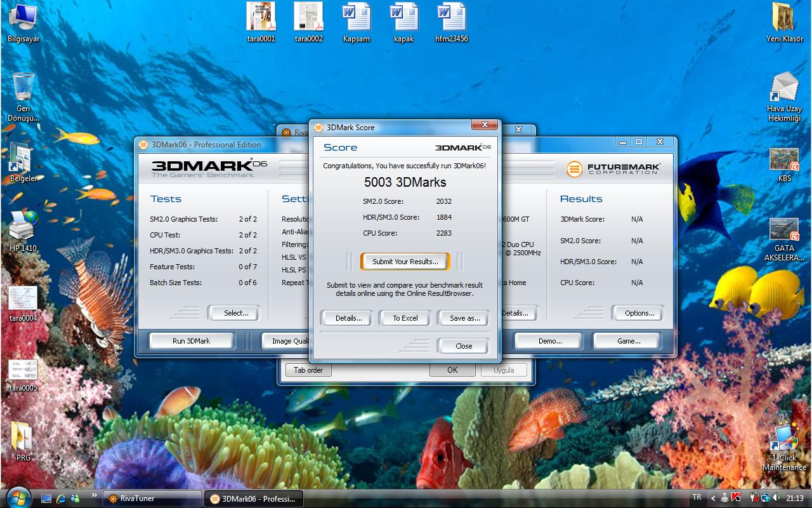The height and width of the screenshot is (508, 812).
Task: Click Run 3DMark button
Action: tap(191, 341)
